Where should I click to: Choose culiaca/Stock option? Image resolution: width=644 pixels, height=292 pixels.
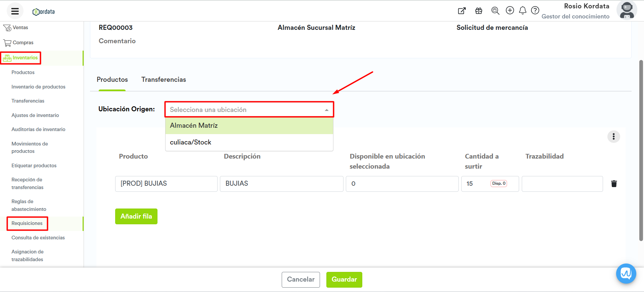pyautogui.click(x=249, y=142)
